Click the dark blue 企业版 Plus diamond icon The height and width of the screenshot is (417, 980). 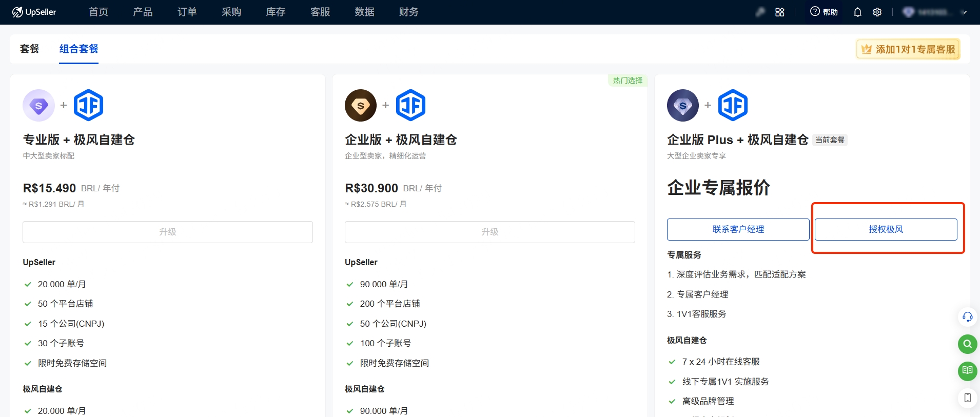click(x=683, y=106)
